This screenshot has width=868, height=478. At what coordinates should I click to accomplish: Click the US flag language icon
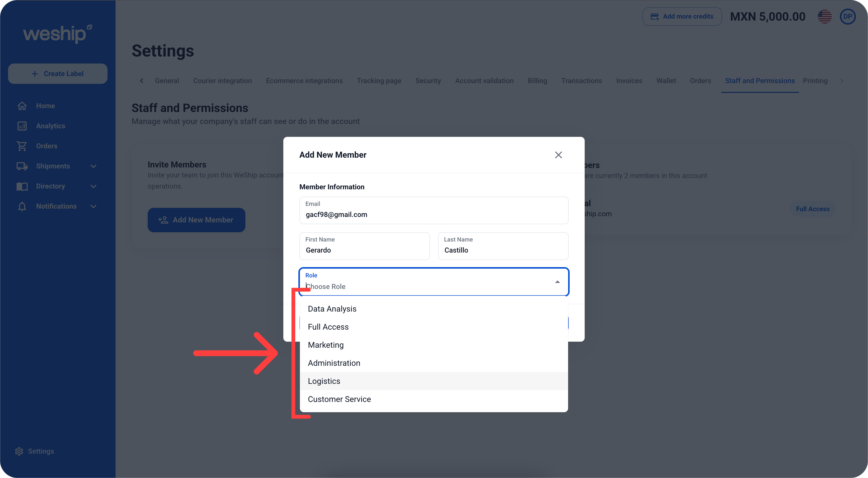click(825, 17)
